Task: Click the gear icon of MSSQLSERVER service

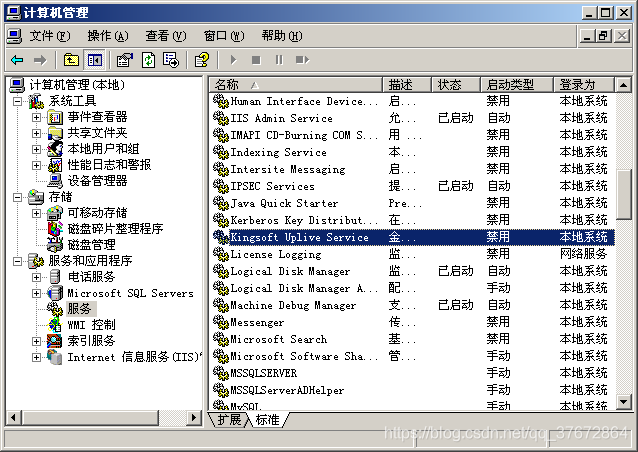Action: (x=221, y=373)
